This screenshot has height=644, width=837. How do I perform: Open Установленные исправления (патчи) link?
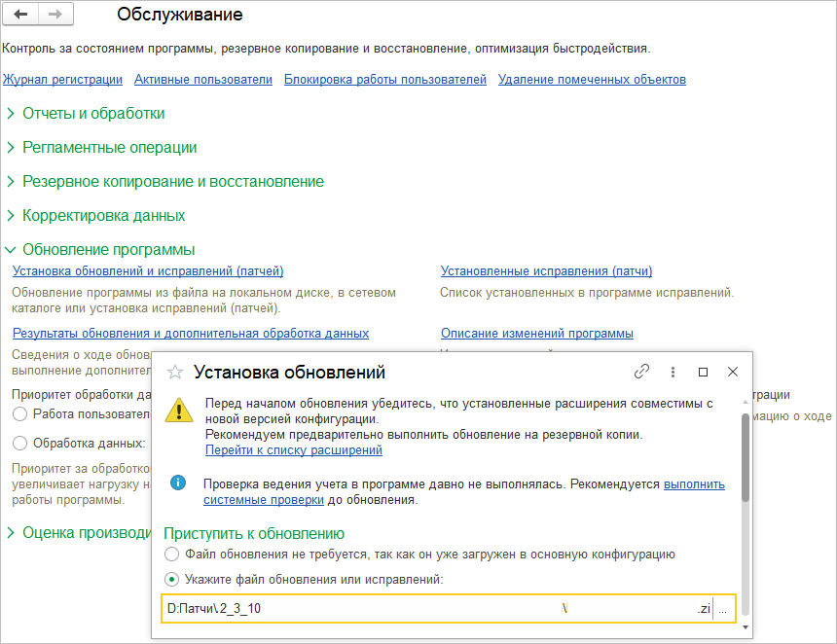pyautogui.click(x=546, y=271)
